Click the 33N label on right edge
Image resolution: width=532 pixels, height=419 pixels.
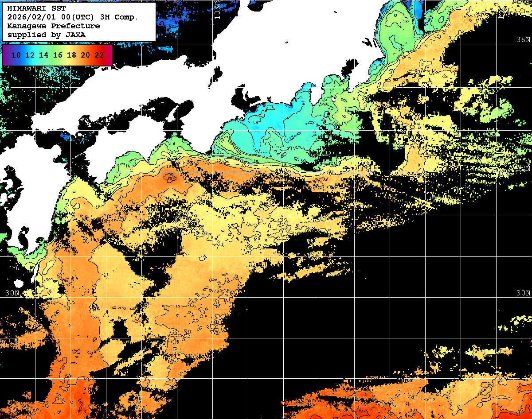pyautogui.click(x=524, y=169)
